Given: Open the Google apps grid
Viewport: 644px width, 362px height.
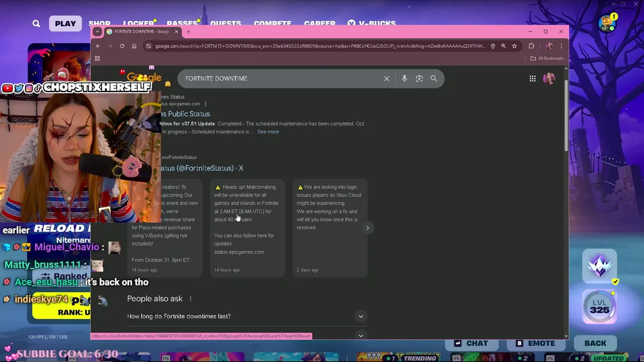Looking at the screenshot, I should [532, 78].
